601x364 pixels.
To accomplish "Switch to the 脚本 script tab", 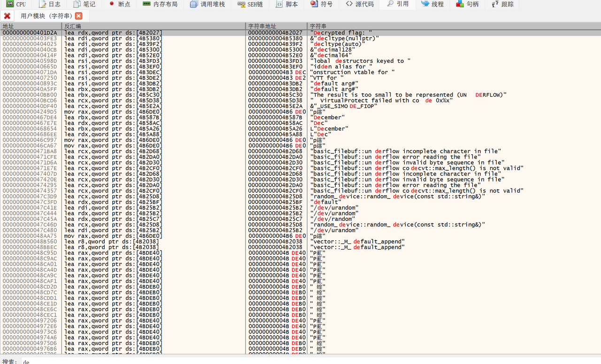I will coord(286,4).
